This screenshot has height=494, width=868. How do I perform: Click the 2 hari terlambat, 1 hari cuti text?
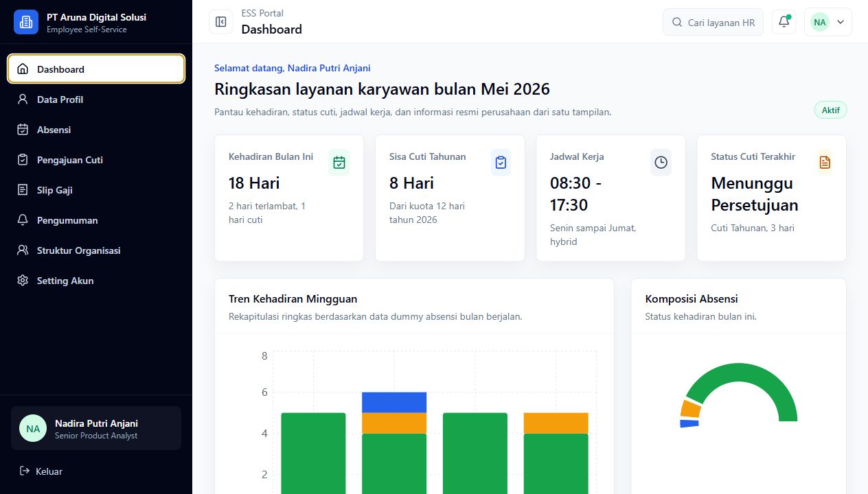pyautogui.click(x=267, y=213)
